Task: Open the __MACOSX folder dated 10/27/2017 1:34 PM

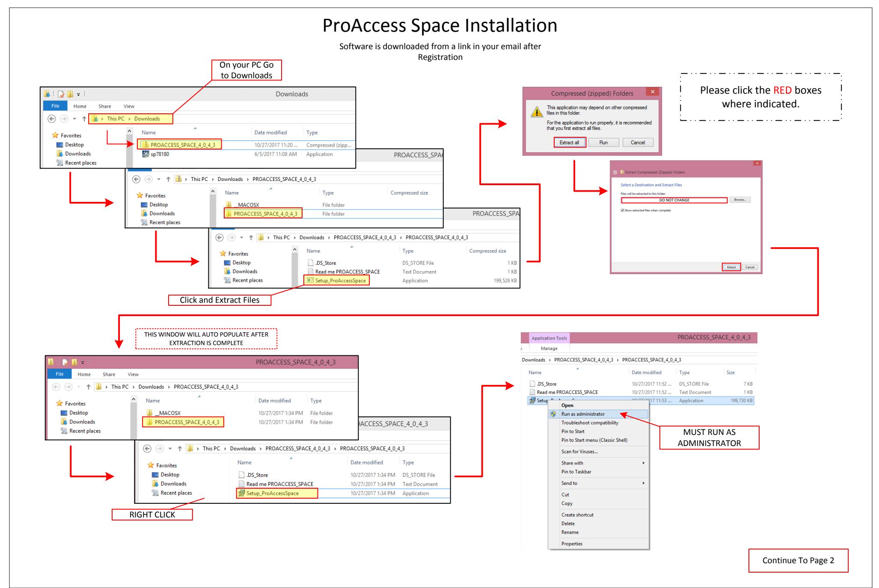Action: pyautogui.click(x=163, y=413)
